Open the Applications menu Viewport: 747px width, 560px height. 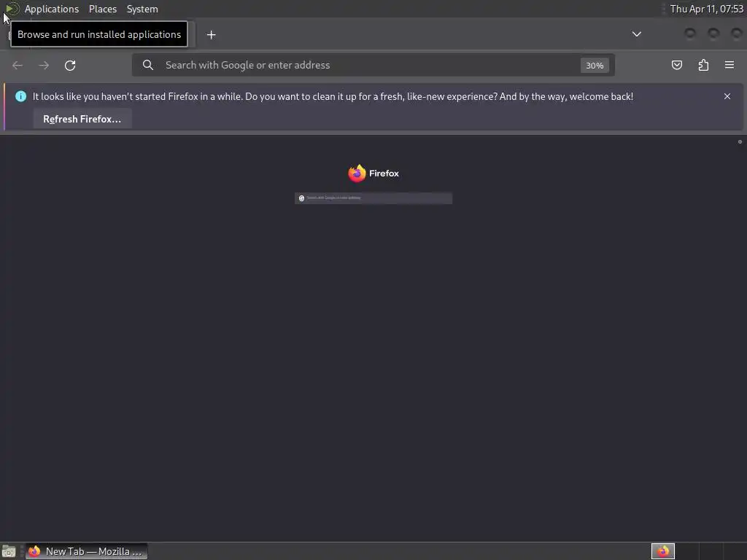pos(52,9)
